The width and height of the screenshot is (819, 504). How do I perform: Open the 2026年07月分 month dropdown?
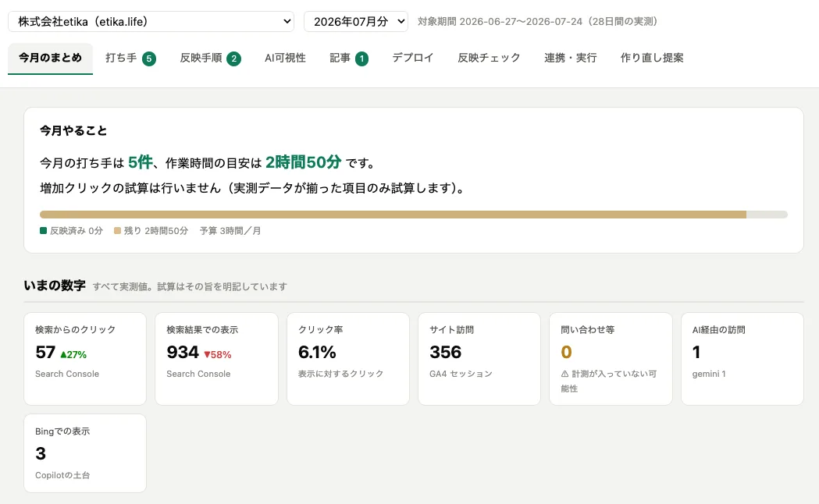[x=356, y=21]
